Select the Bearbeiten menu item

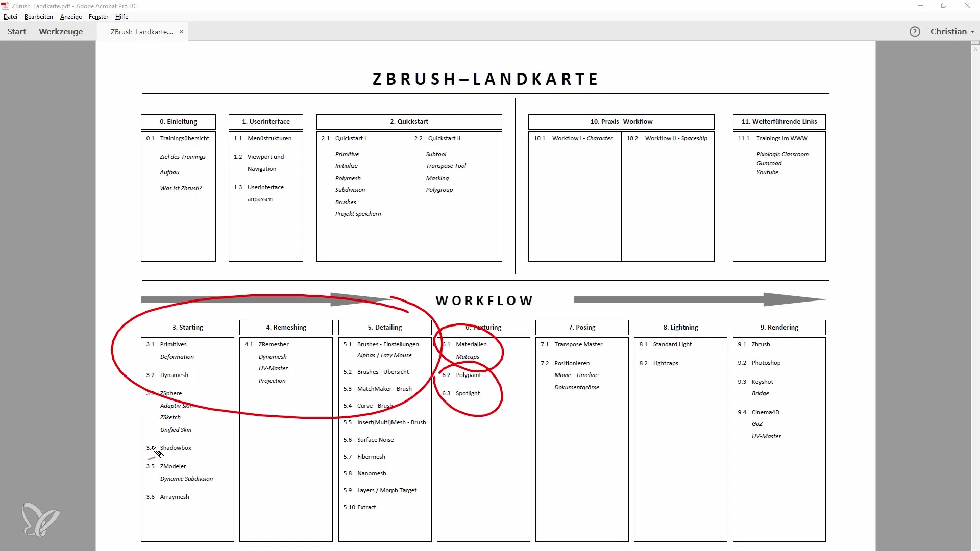38,17
